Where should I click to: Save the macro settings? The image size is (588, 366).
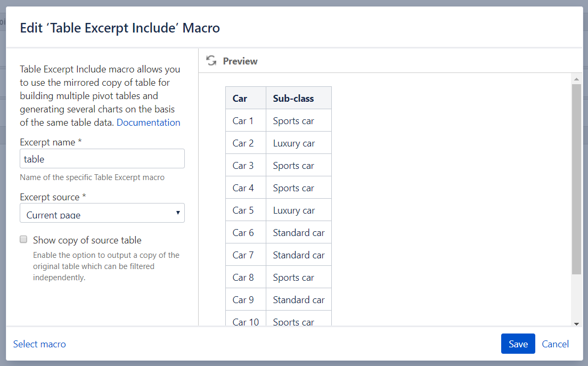pyautogui.click(x=518, y=344)
